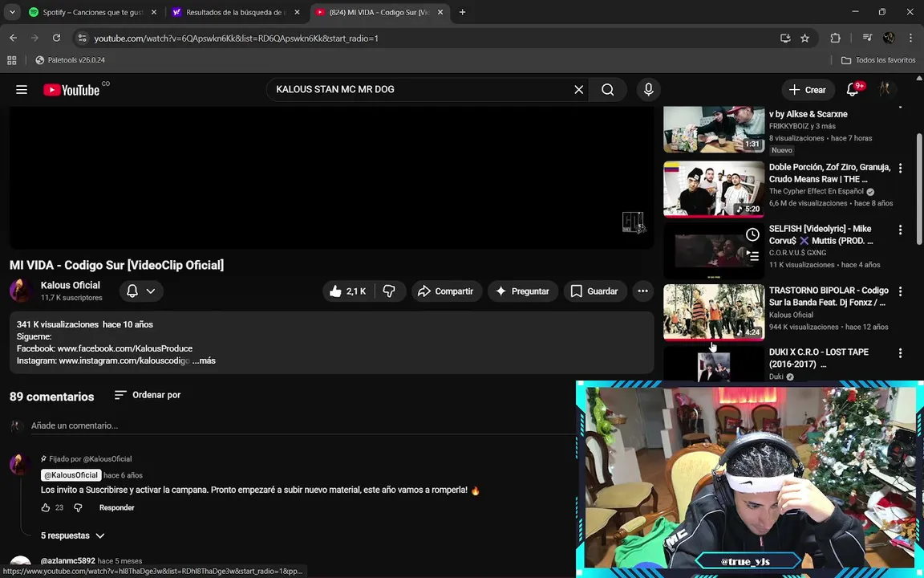Open the DUKI X C.R.O - LOST TAPE title
The width and height of the screenshot is (924, 578).
coord(818,358)
